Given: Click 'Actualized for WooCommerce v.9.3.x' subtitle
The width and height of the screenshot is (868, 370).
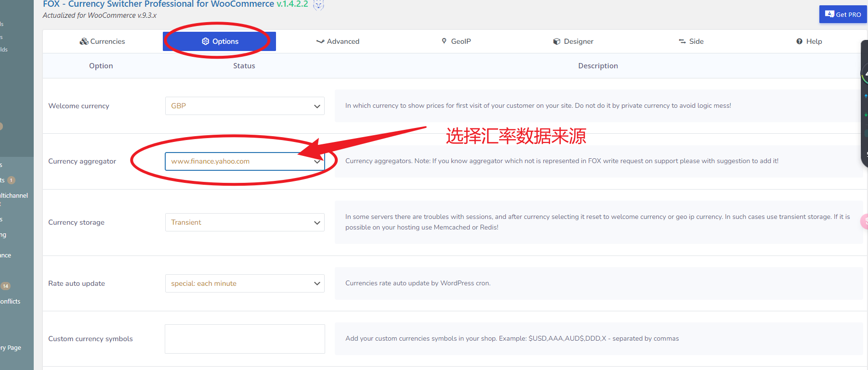Looking at the screenshot, I should click(x=100, y=15).
